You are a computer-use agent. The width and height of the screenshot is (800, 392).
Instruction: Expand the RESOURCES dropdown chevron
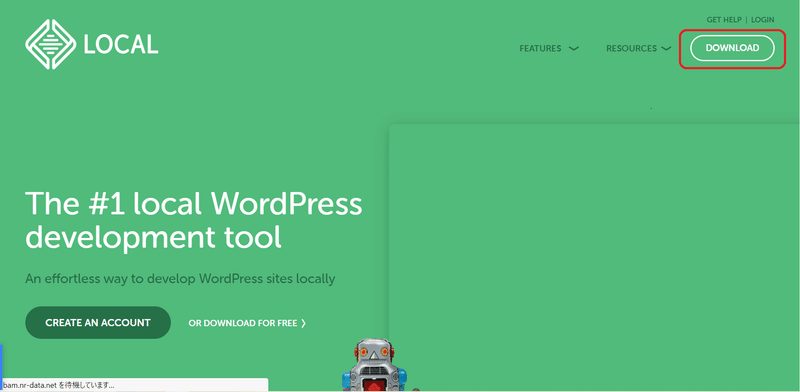coord(666,48)
